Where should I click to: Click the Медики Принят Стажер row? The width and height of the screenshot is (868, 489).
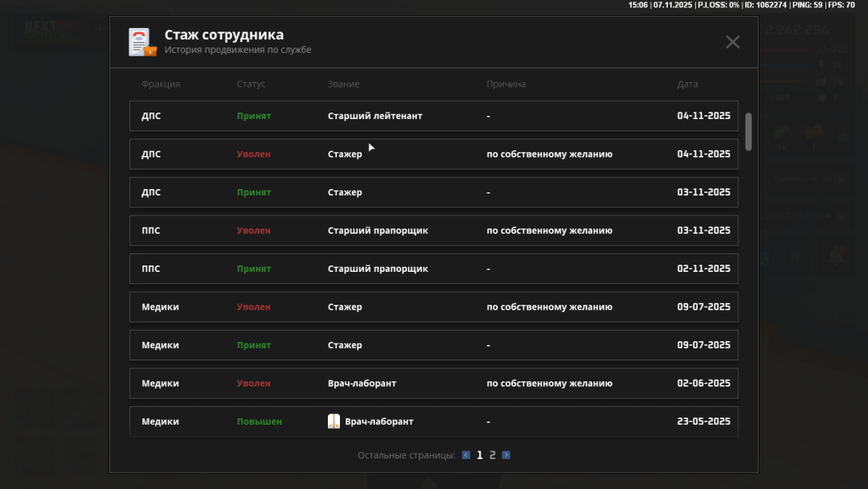click(433, 345)
